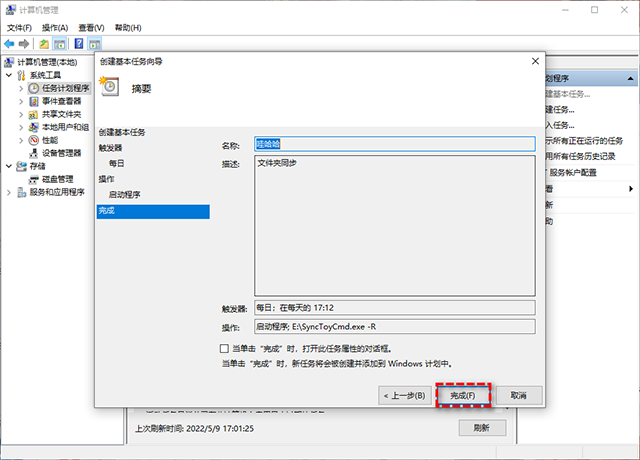
Task: Click the 取消 cancel button
Action: [519, 396]
